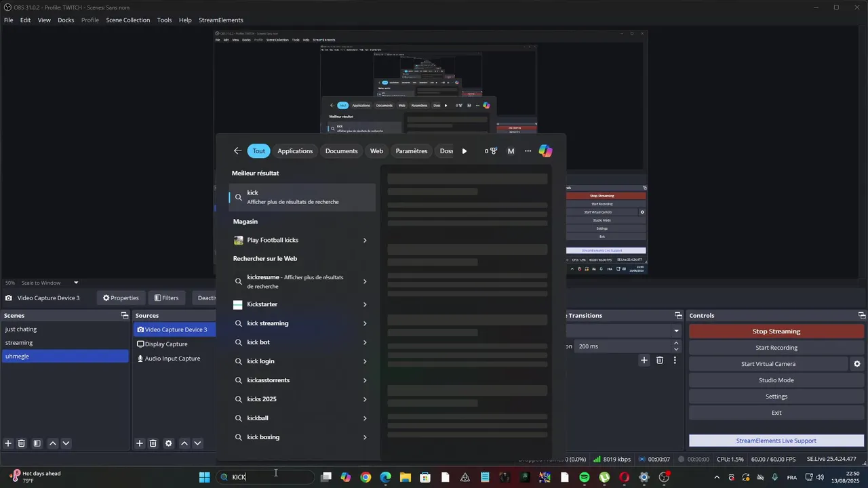Open the StreamElements menu

click(x=221, y=20)
